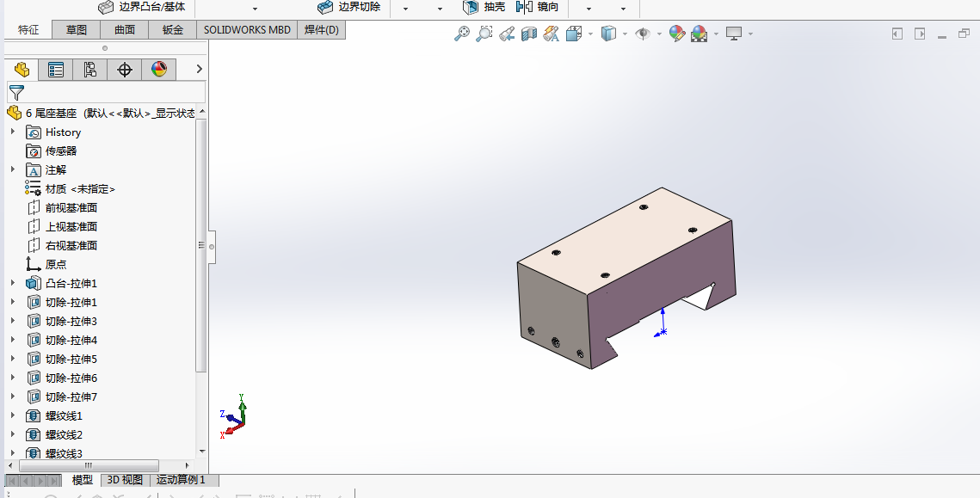Click the Display Style cube icon
The width and height of the screenshot is (980, 498).
[608, 34]
